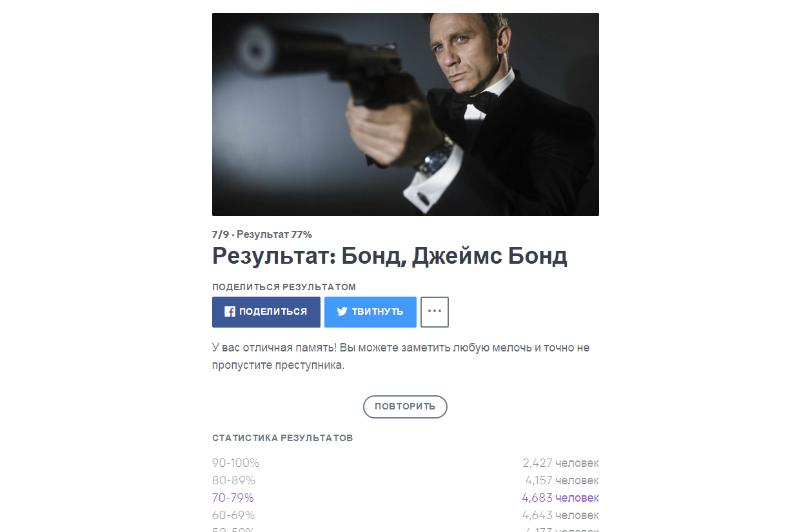810x532 pixels.
Task: Click the ПОДЕЛИТЬСЯ РЕЗУЛЬТАТОМ section label
Action: click(x=284, y=287)
